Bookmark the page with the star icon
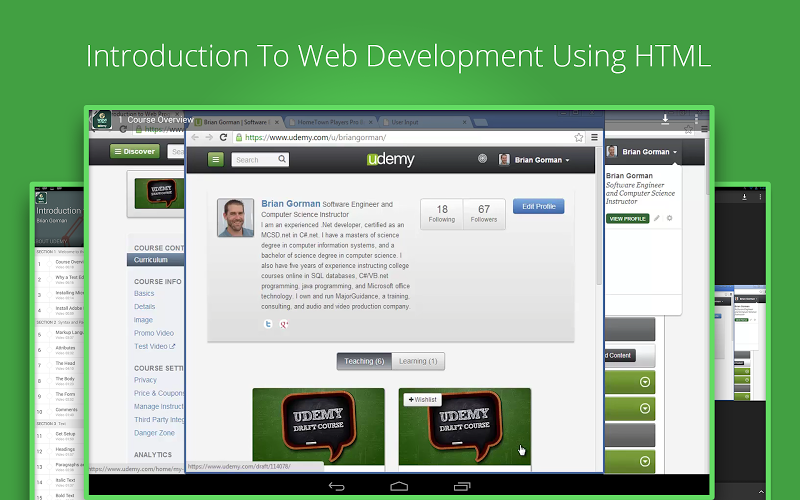This screenshot has height=500, width=800. [579, 137]
